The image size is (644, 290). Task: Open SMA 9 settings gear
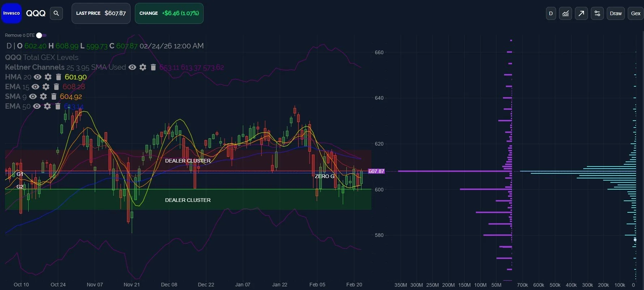point(43,96)
